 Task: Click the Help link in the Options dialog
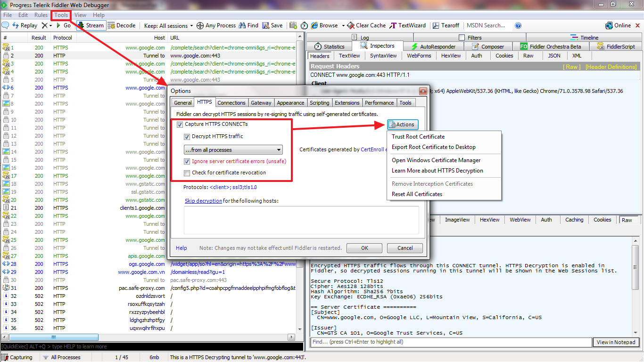coord(181,248)
